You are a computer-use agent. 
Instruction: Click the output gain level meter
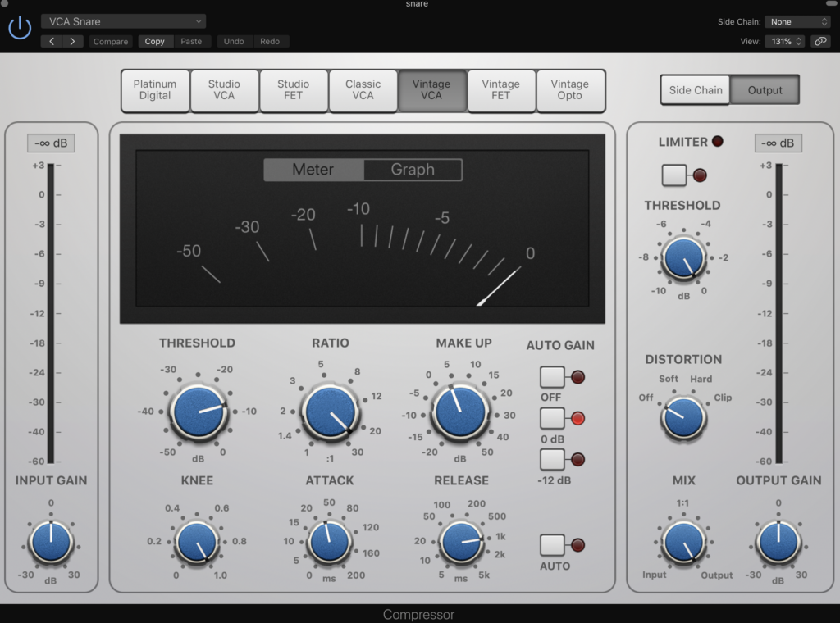click(x=779, y=313)
